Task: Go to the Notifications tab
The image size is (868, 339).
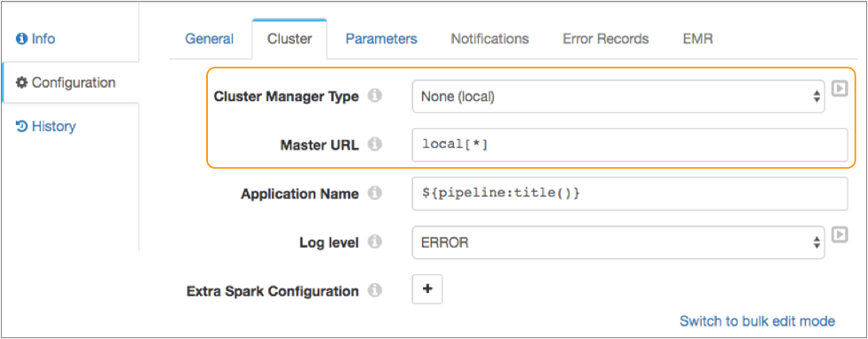Action: [x=490, y=39]
